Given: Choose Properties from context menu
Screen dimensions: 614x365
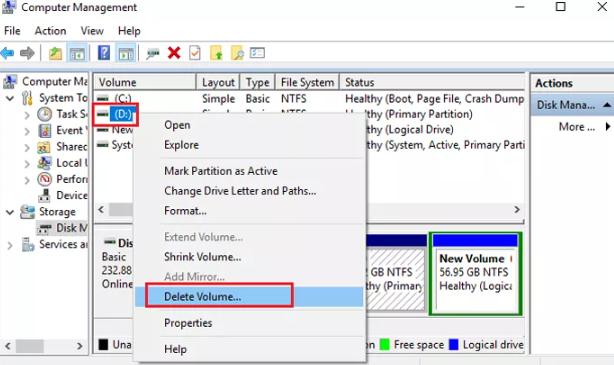Looking at the screenshot, I should [249, 323].
